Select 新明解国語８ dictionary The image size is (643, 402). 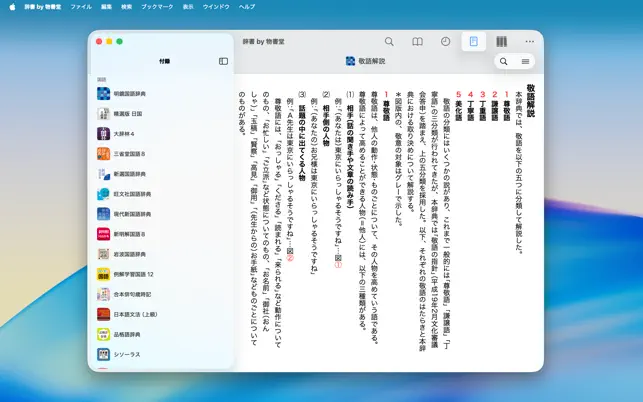click(x=161, y=234)
